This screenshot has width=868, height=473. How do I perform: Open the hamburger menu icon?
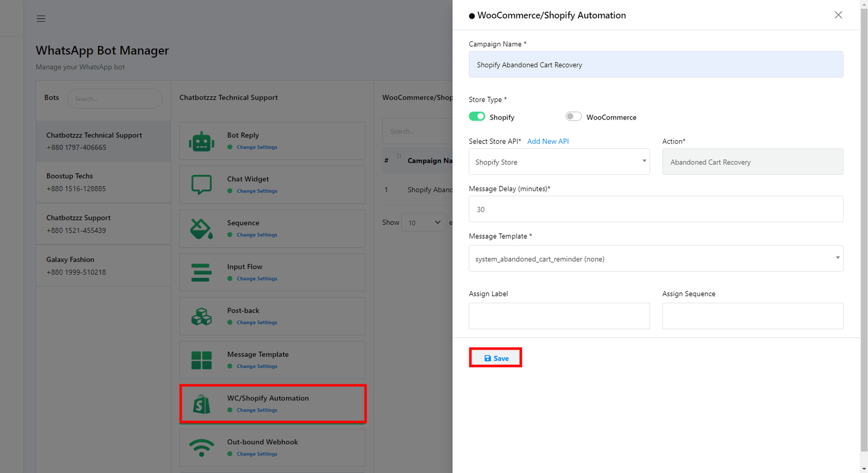41,18
